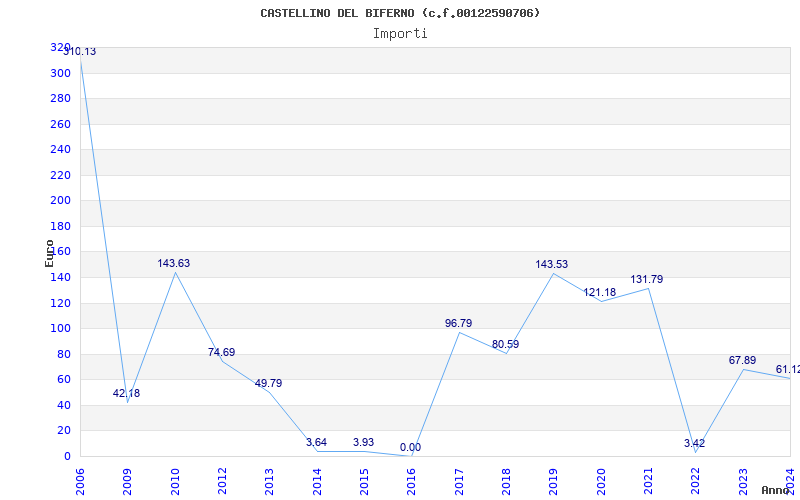Click the 180 y-axis tick label
Screen dimensions: 800x500
[60, 226]
